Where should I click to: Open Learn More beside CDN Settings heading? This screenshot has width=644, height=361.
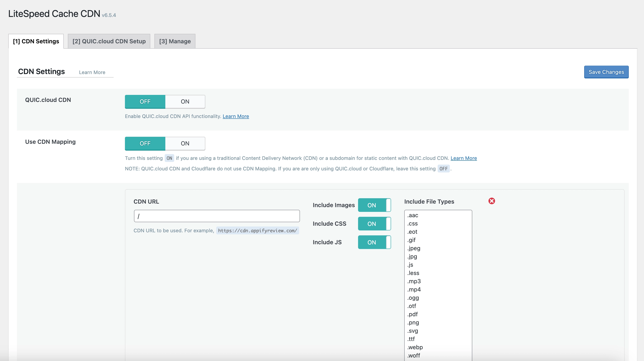[92, 72]
